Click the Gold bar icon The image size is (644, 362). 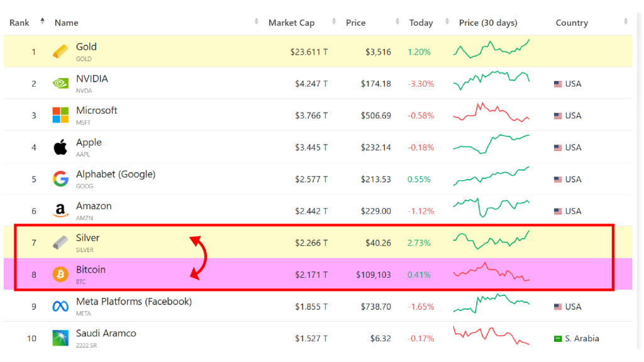click(x=60, y=52)
